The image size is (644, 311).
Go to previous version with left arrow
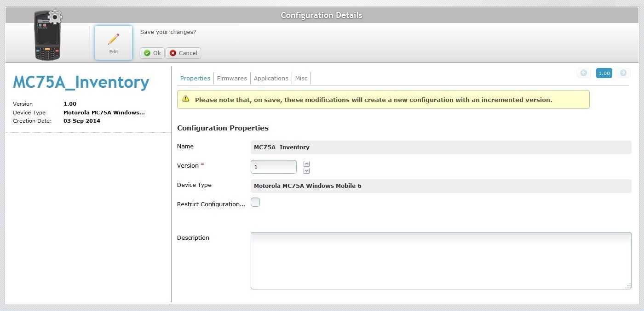pyautogui.click(x=584, y=73)
